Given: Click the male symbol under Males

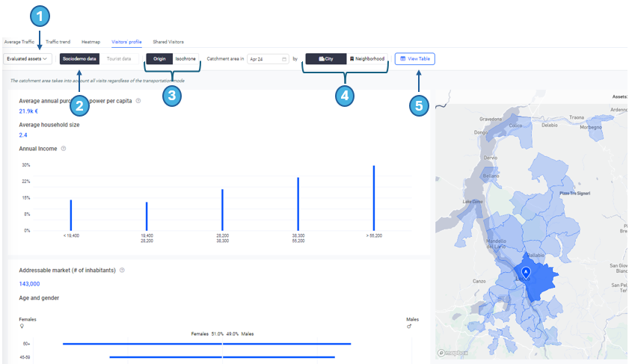Looking at the screenshot, I should pyautogui.click(x=409, y=327).
